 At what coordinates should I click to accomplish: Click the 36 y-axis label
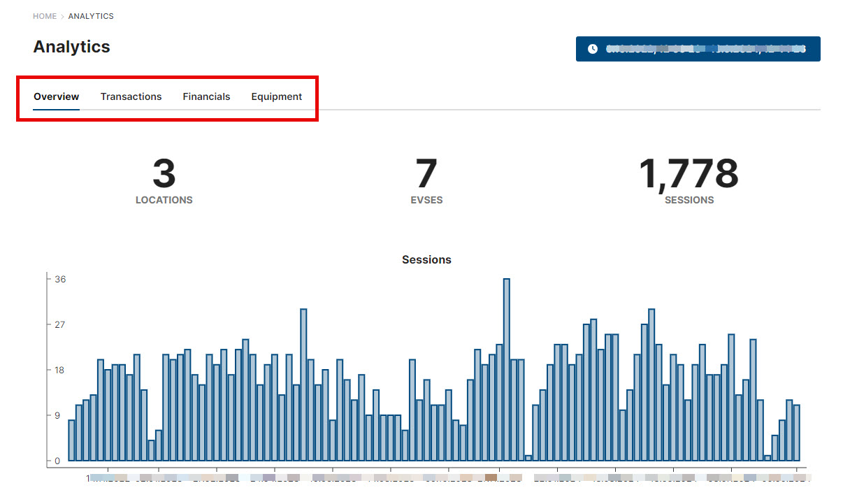(x=60, y=280)
